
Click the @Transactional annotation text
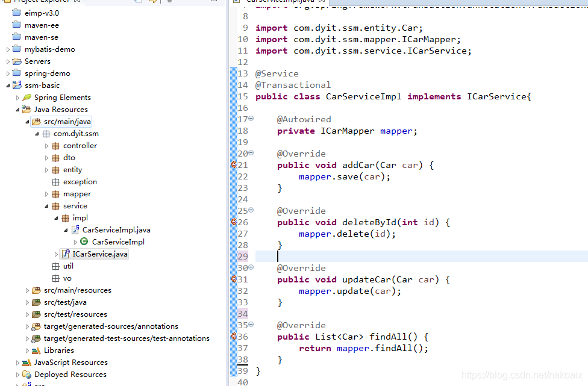293,85
